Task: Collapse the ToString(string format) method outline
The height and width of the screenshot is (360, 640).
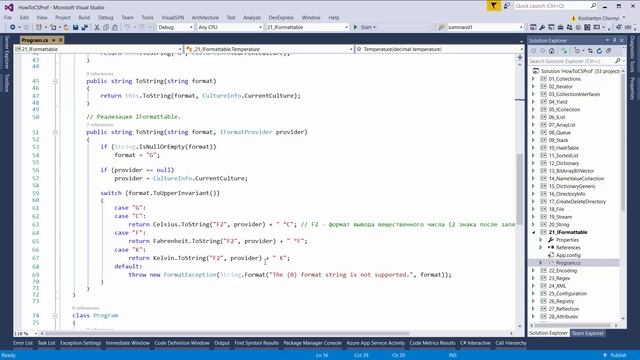Action: [55, 81]
